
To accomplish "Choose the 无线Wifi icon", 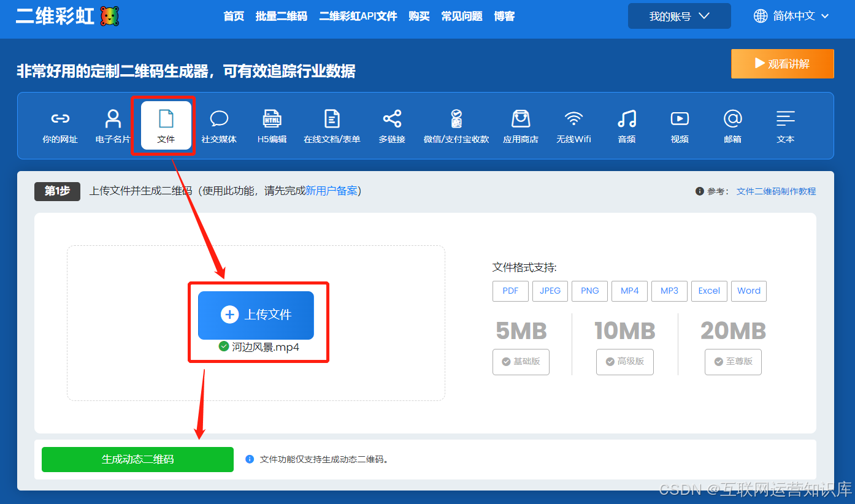I will pyautogui.click(x=573, y=118).
